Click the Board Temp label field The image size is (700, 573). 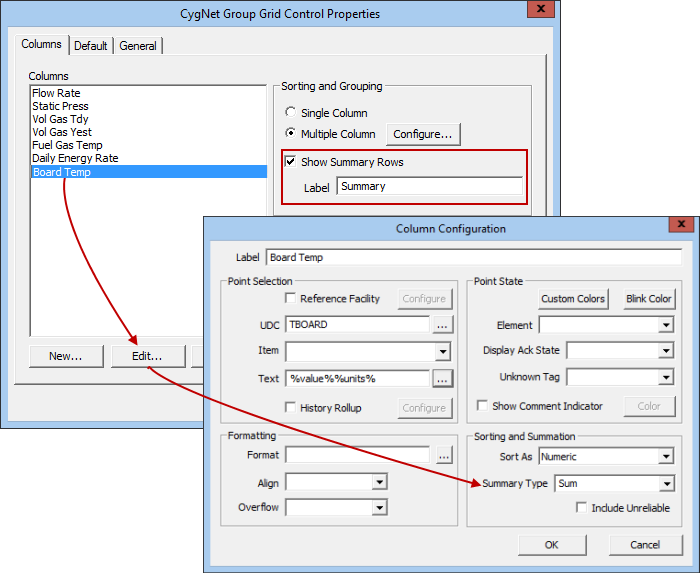[474, 257]
